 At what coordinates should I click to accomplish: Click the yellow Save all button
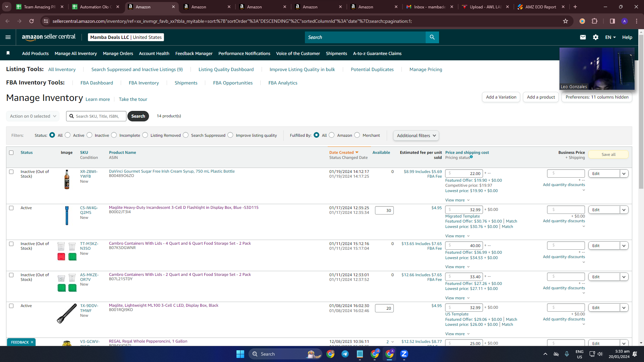click(x=608, y=155)
